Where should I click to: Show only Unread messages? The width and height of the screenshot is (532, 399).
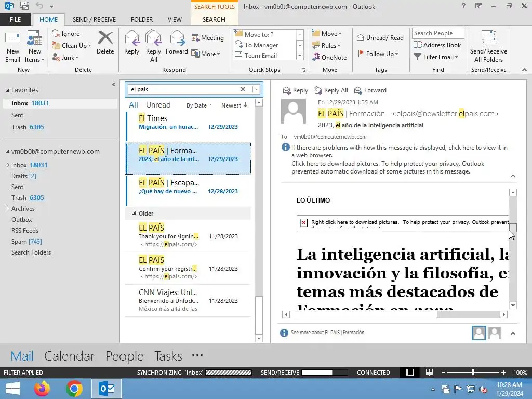(158, 105)
